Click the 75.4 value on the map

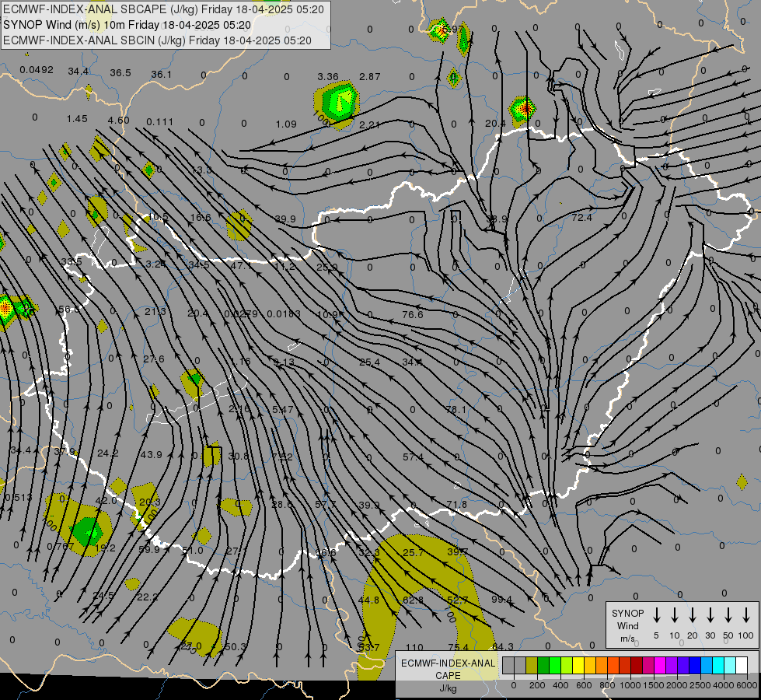(x=459, y=648)
